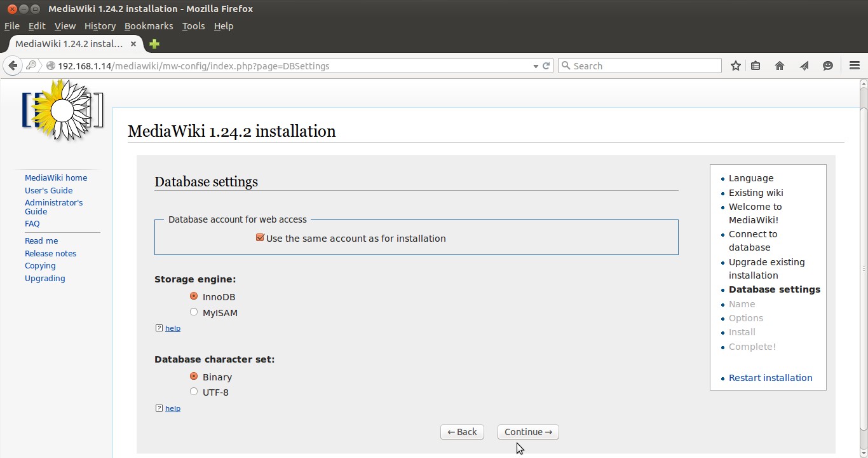Open the Restart installation link
The width and height of the screenshot is (868, 458).
(771, 377)
